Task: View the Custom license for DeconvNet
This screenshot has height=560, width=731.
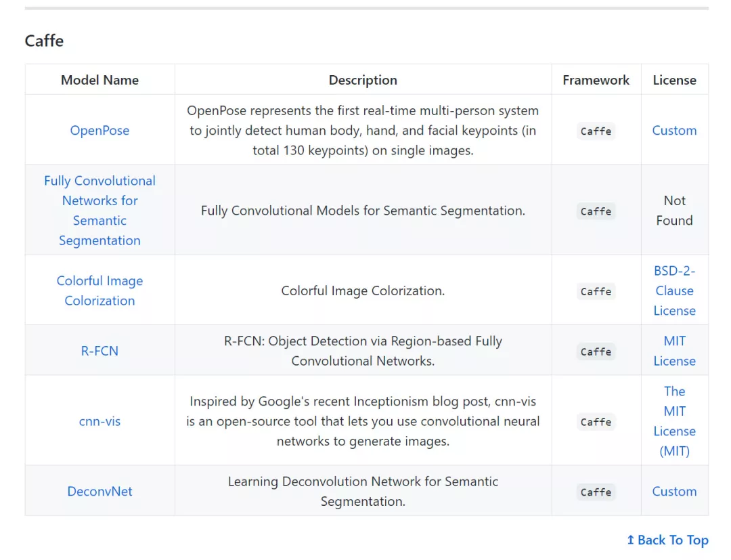Action: [674, 491]
